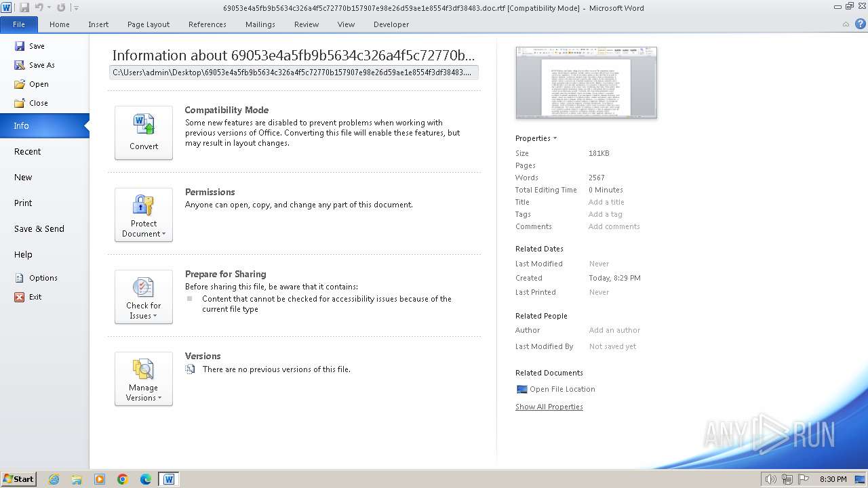
Task: Open the View ribbon tab
Action: (x=346, y=24)
